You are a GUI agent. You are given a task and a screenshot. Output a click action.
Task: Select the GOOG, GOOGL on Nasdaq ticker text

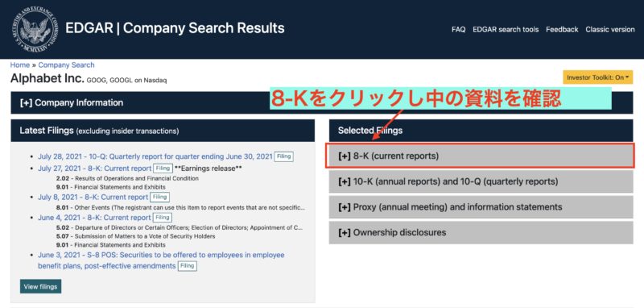(127, 81)
